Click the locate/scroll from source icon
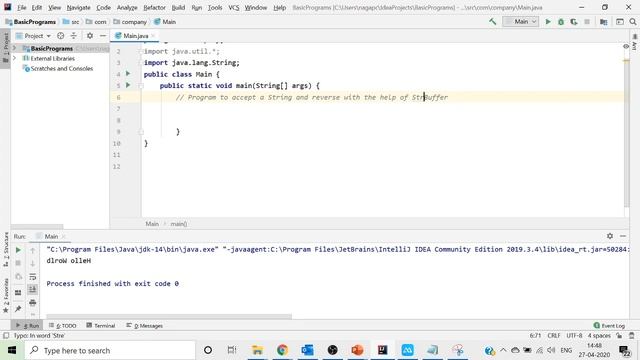640x360 pixels. click(60, 36)
